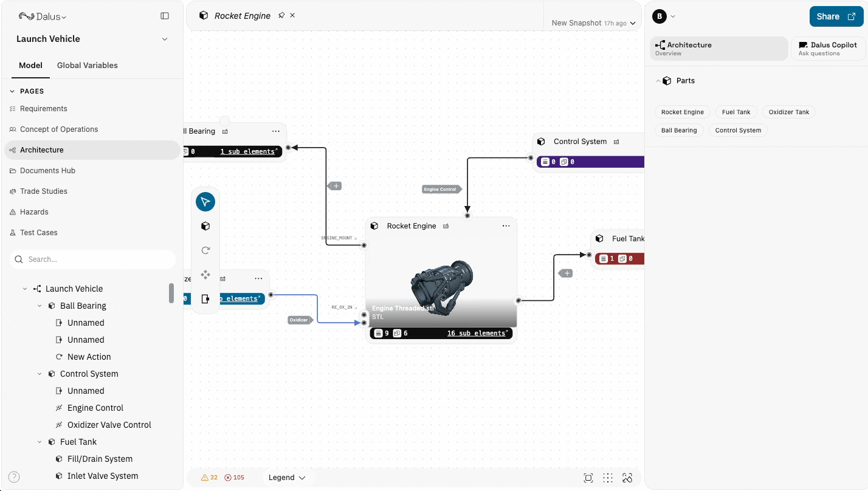Collapse Launch Vehicle tree node

click(25, 289)
